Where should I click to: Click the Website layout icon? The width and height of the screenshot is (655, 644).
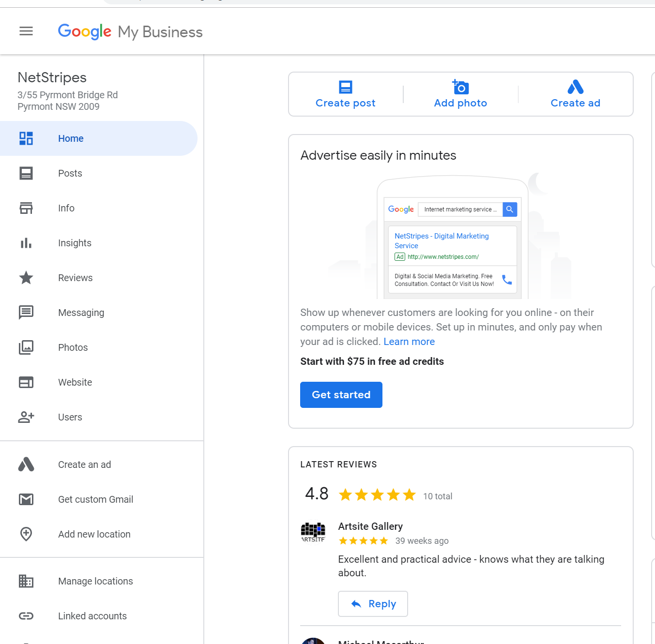(x=26, y=382)
